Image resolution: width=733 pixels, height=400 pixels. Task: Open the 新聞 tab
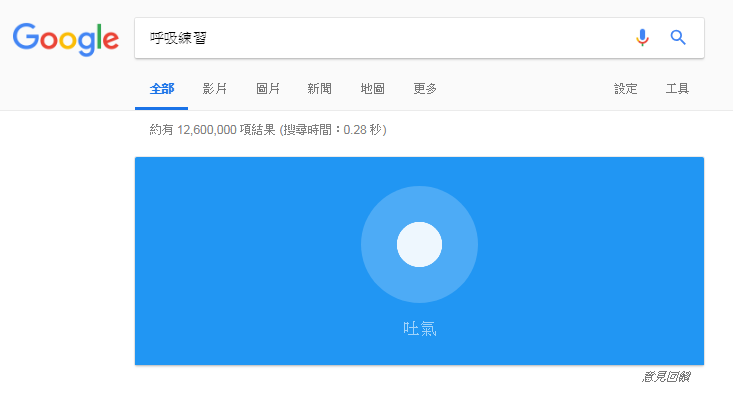320,89
